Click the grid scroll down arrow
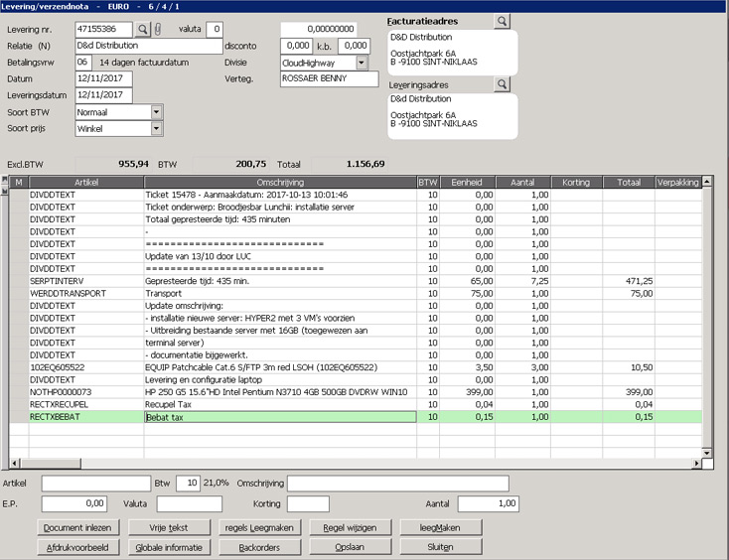 tap(707, 453)
